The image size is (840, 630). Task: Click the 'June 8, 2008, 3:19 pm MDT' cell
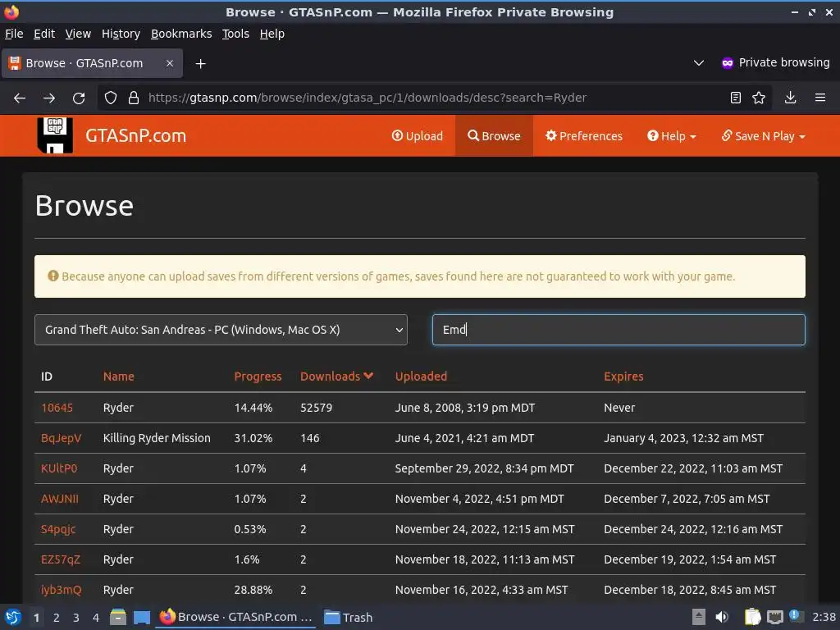coord(465,408)
